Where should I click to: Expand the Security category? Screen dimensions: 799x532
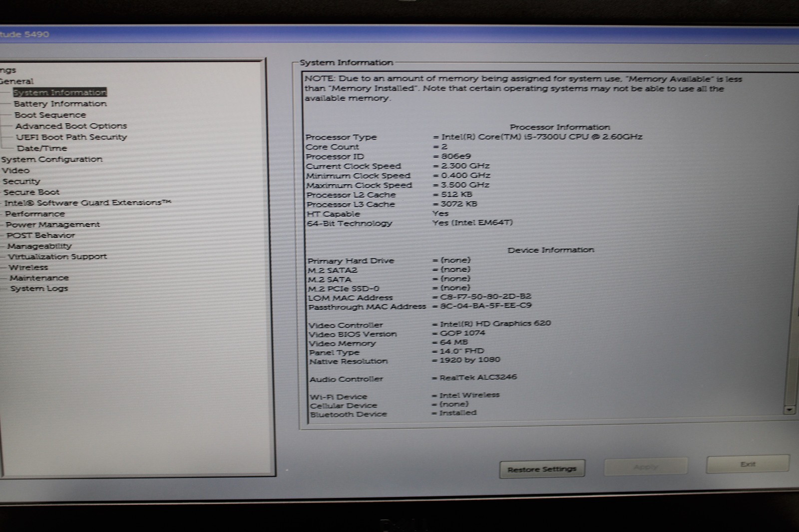tap(21, 181)
